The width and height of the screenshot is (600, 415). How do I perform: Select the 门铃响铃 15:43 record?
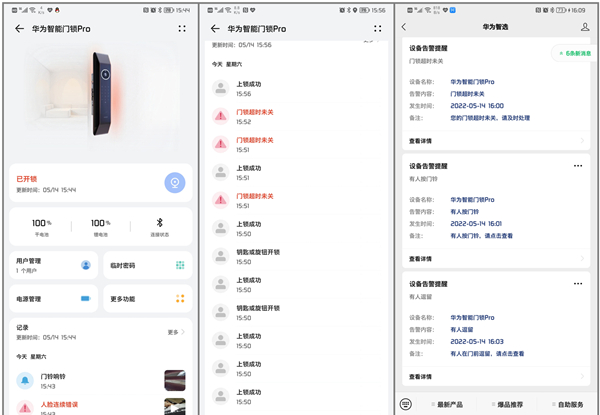tap(101, 381)
